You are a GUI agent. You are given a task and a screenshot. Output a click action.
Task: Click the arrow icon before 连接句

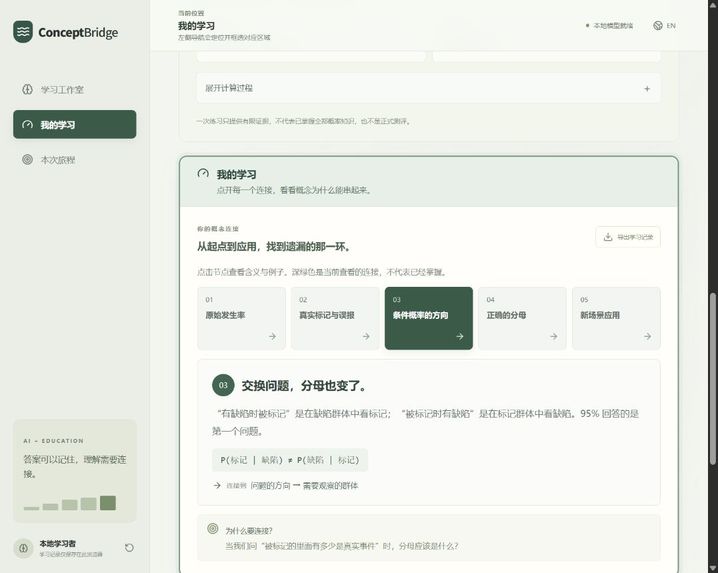click(217, 486)
